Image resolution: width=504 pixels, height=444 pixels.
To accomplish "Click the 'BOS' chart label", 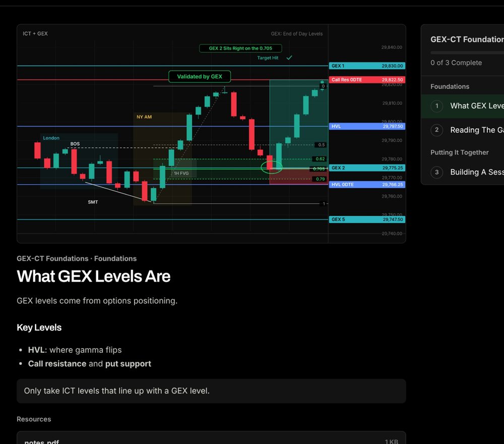I will 75,144.
